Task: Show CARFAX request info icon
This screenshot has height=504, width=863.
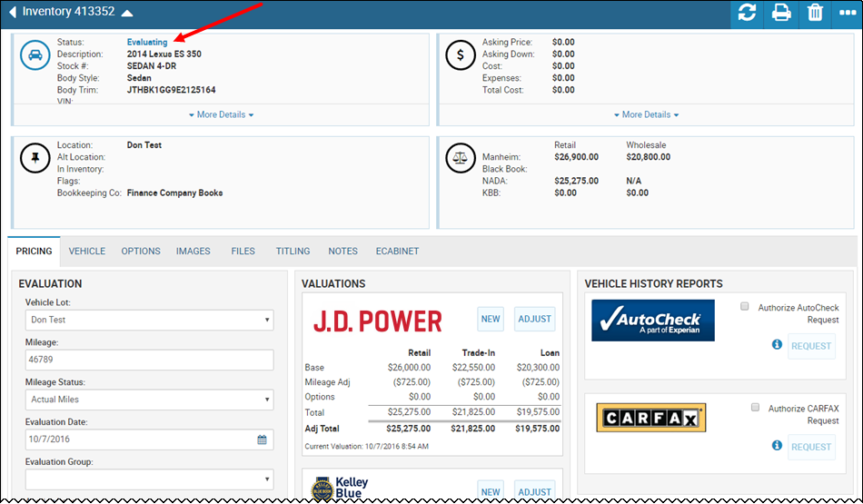Action: pyautogui.click(x=777, y=445)
